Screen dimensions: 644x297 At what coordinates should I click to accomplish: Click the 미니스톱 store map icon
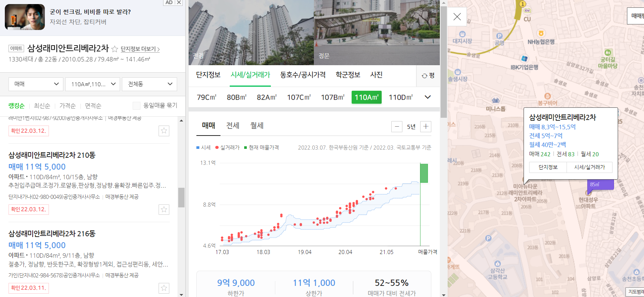[496, 100]
